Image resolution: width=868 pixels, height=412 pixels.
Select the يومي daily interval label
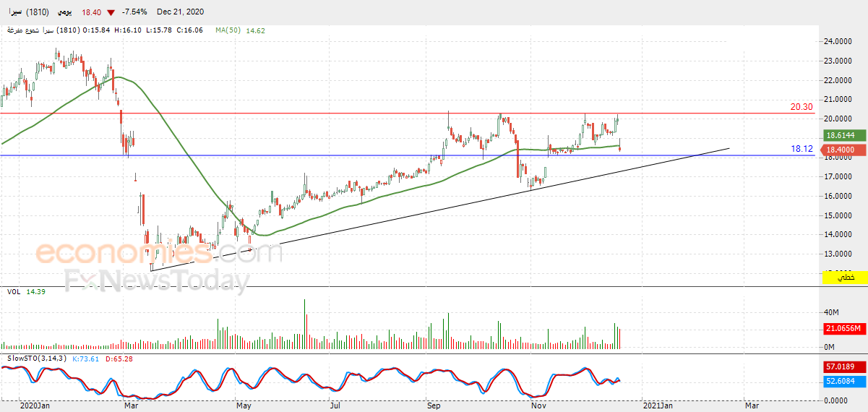(66, 13)
